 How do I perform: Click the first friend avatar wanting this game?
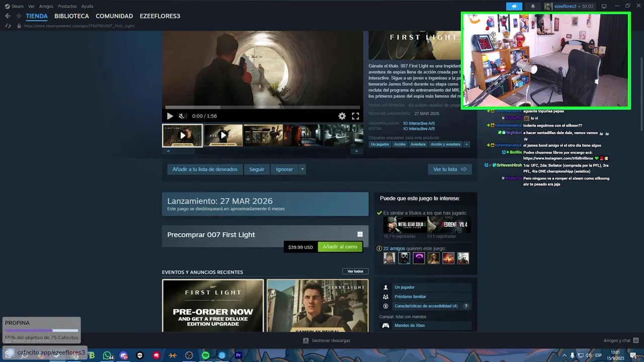pyautogui.click(x=389, y=258)
